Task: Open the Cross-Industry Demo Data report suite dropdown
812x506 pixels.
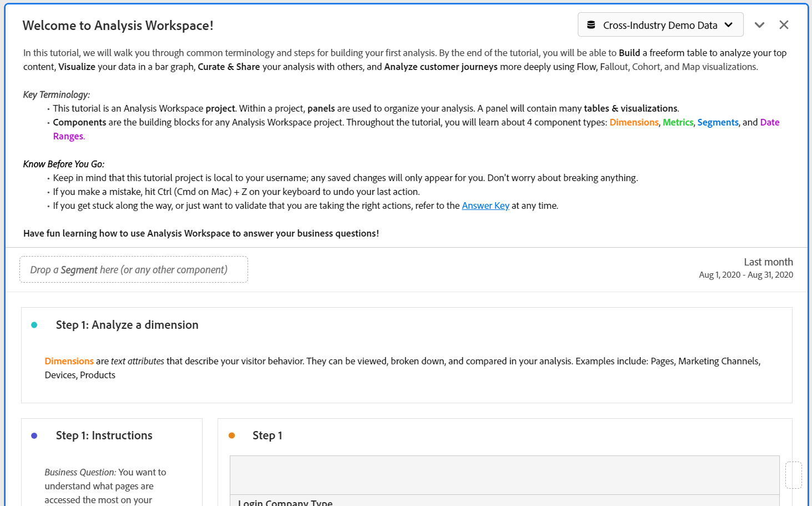Action: [660, 25]
